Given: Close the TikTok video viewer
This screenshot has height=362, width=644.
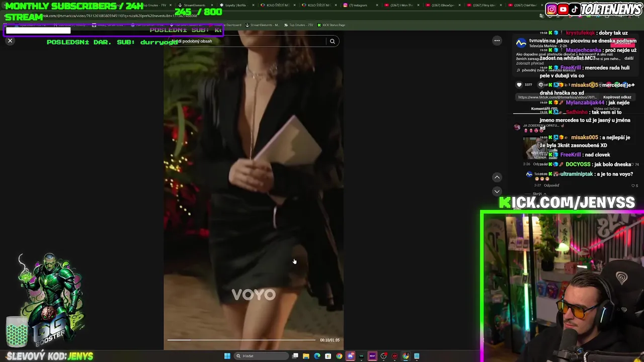Looking at the screenshot, I should [10, 41].
